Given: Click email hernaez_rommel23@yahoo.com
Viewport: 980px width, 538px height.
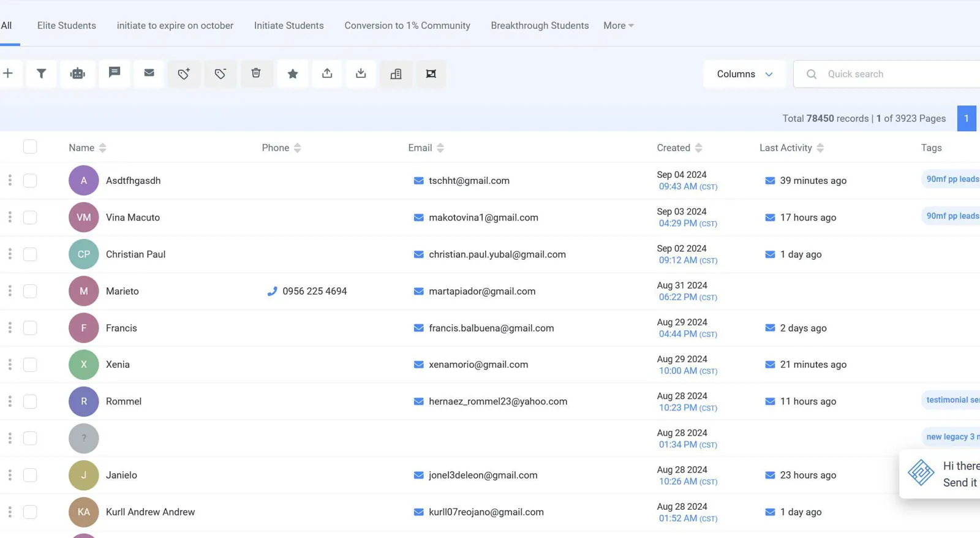Looking at the screenshot, I should coord(498,401).
